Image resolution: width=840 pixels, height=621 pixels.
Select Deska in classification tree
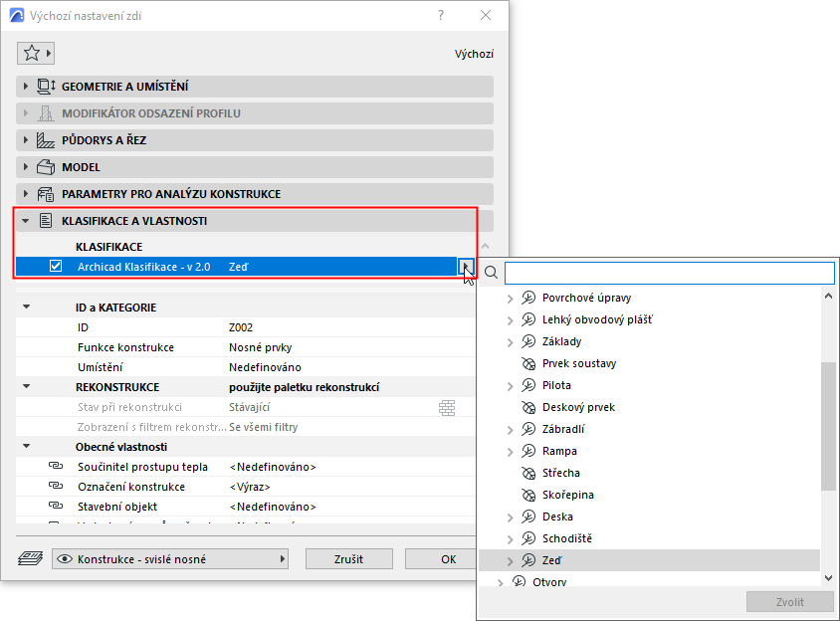(557, 517)
